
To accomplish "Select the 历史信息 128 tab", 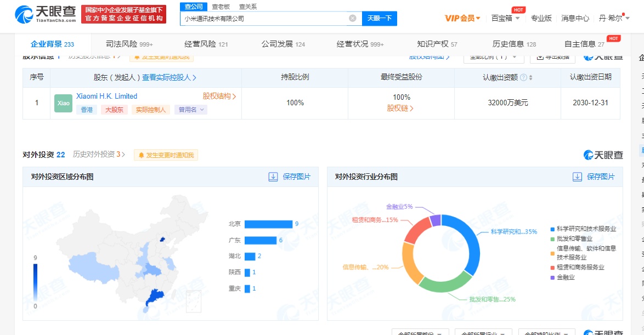I will click(514, 44).
